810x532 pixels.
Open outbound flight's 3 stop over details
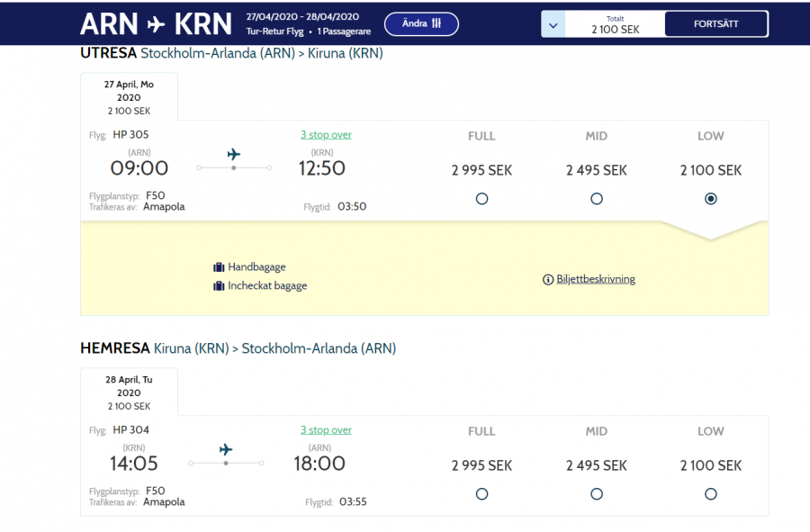click(x=326, y=135)
